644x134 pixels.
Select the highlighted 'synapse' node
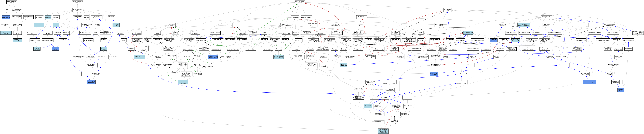(x=56, y=25)
